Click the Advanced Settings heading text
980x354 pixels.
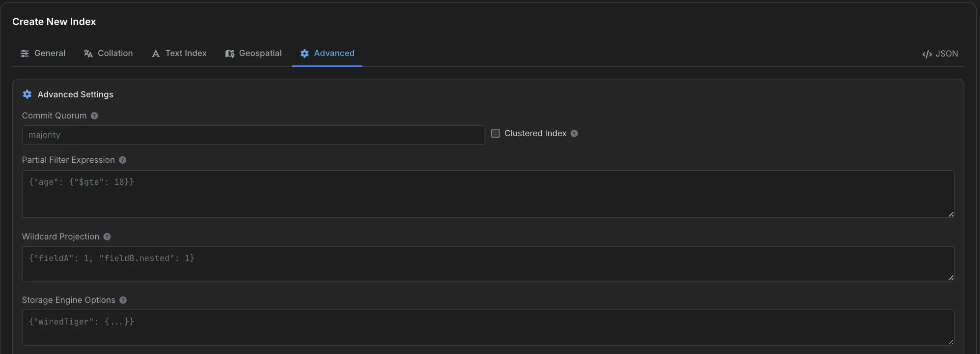76,94
